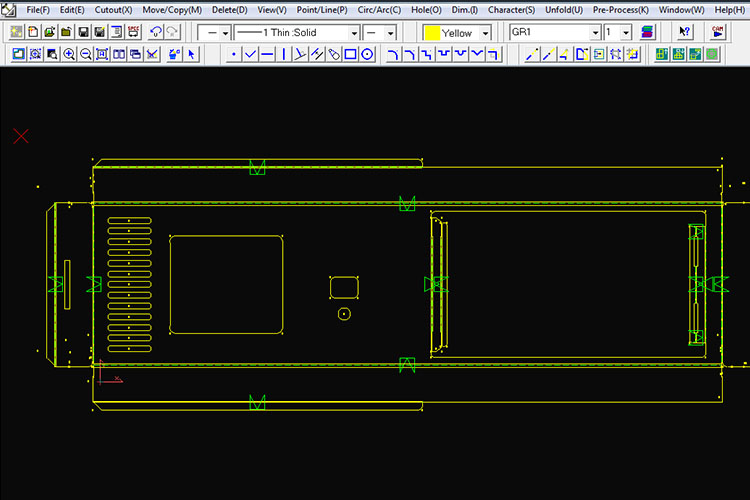Click the step-notch corner tool
The image size is (750, 500).
pyautogui.click(x=427, y=54)
